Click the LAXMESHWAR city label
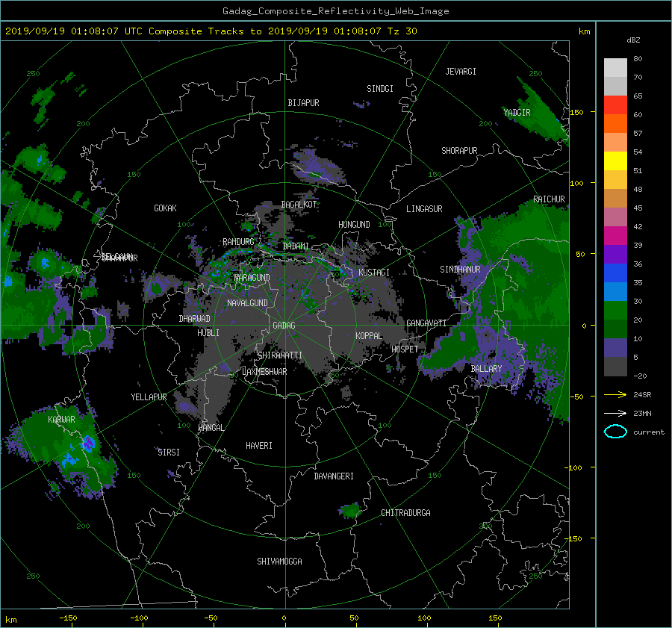The height and width of the screenshot is (628, 672). click(264, 372)
